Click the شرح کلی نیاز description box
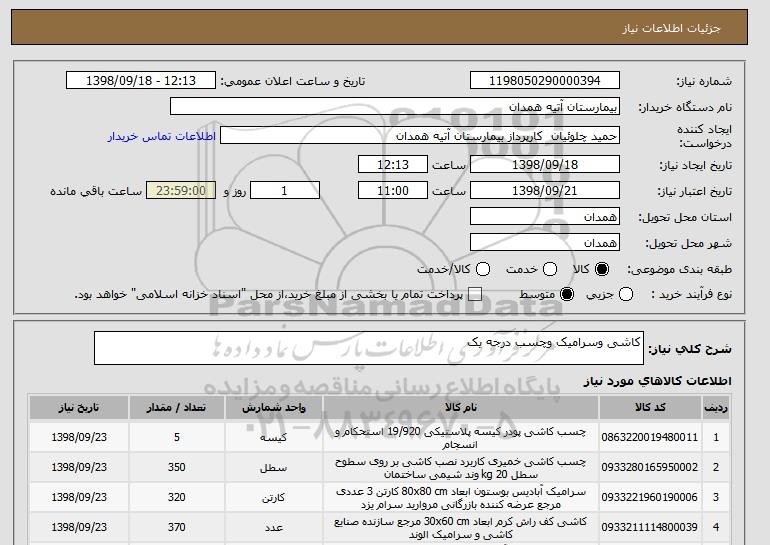Image resolution: width=770 pixels, height=545 pixels. pyautogui.click(x=369, y=348)
